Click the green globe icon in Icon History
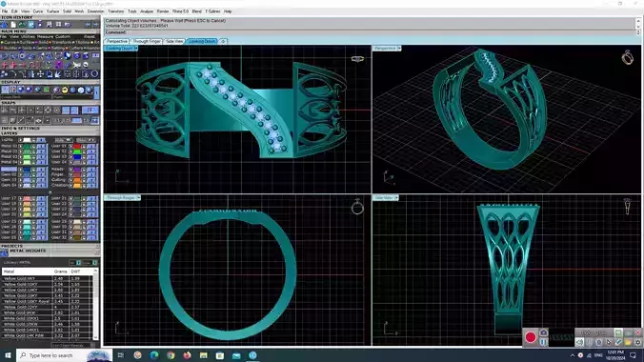644x362 pixels. click(22, 25)
